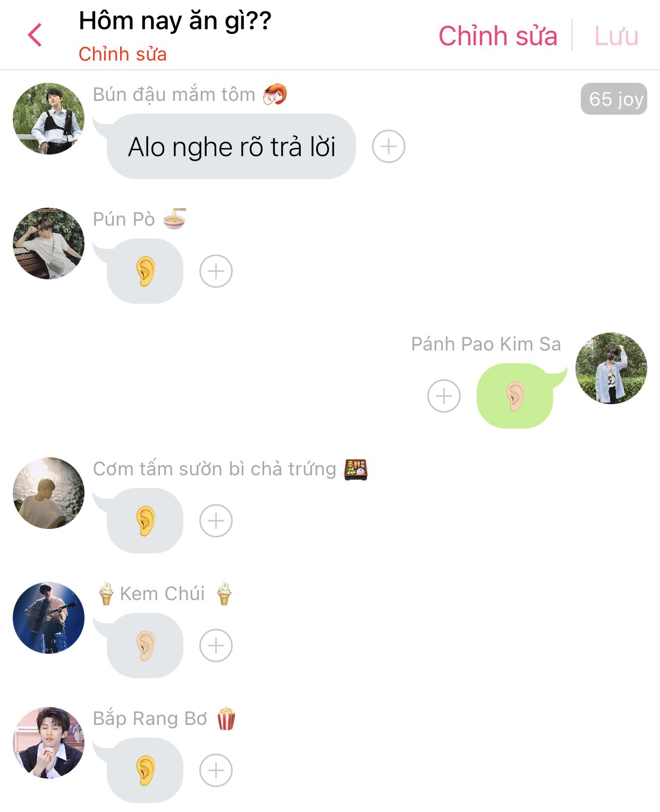The height and width of the screenshot is (812, 660).
Task: Tap the plus beside Kem Chúi's bubble
Action: (216, 645)
